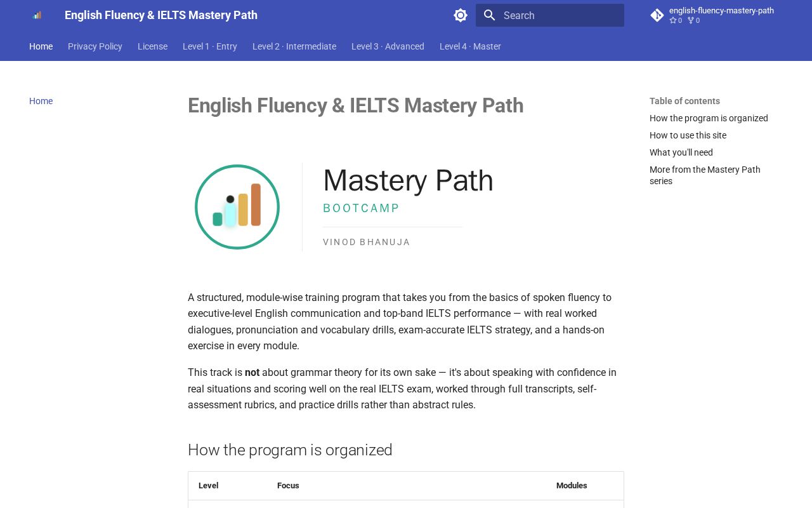
Task: Jump to What you'll need section
Action: pos(681,152)
